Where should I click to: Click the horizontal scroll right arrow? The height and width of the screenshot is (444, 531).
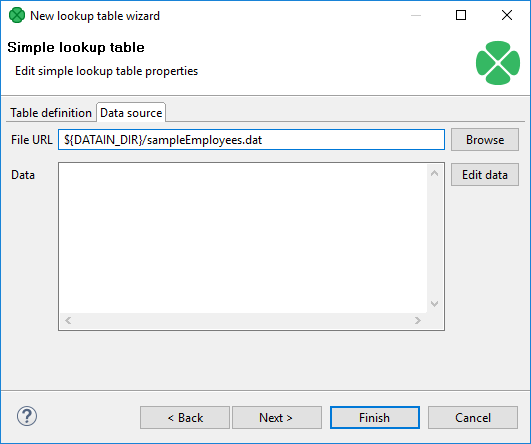coord(418,320)
